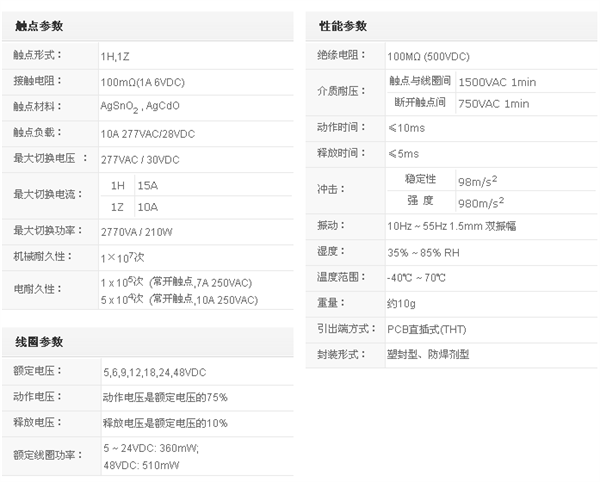Click the 性能参数 section header
This screenshot has height=482, width=600.
[343, 25]
